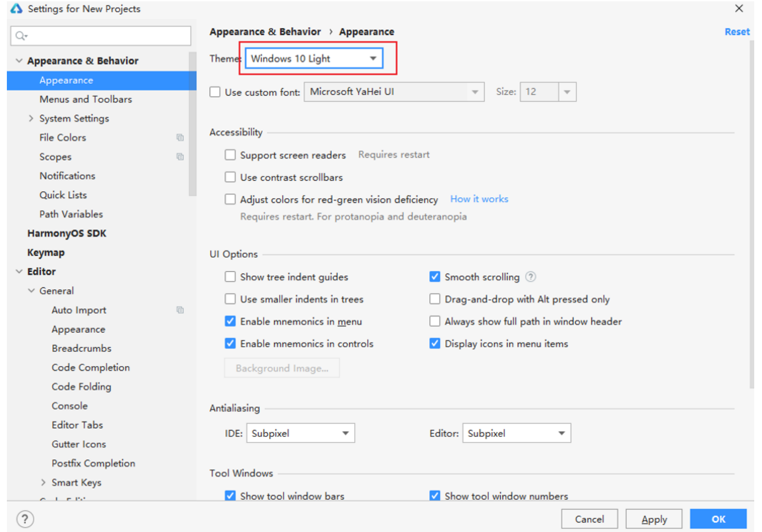Image resolution: width=762 pixels, height=532 pixels.
Task: Open Notifications settings
Action: 67,176
